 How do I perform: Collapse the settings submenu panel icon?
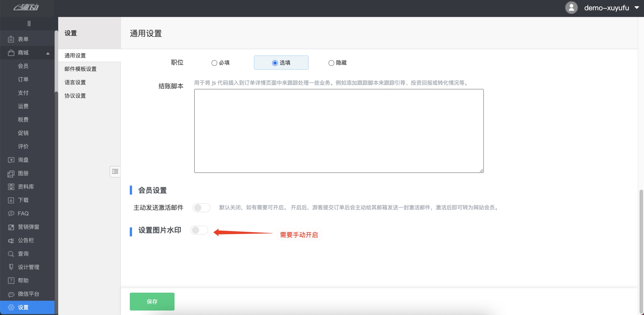pyautogui.click(x=115, y=172)
